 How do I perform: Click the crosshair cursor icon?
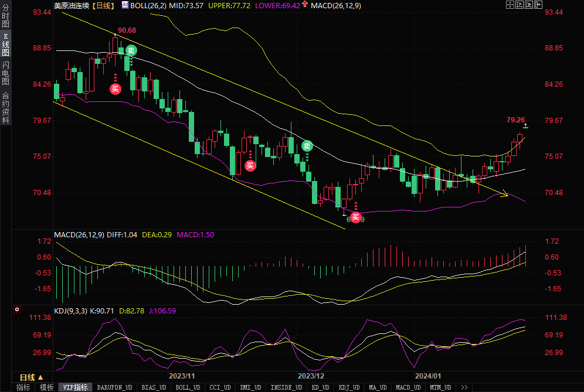pyautogui.click(x=509, y=5)
